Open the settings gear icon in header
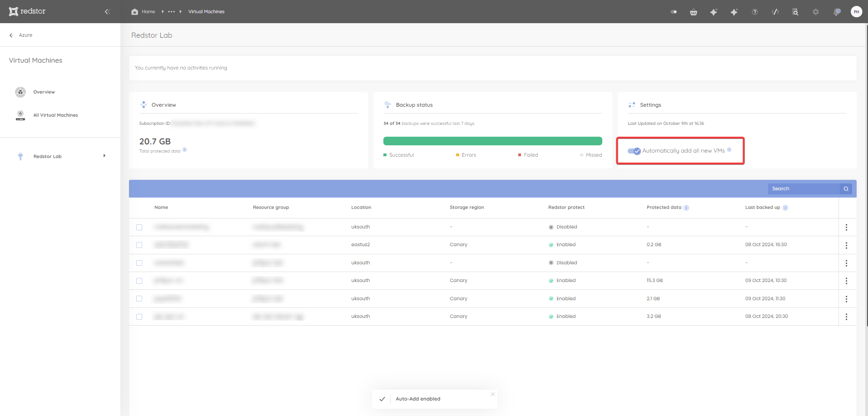The width and height of the screenshot is (868, 416). tap(816, 12)
